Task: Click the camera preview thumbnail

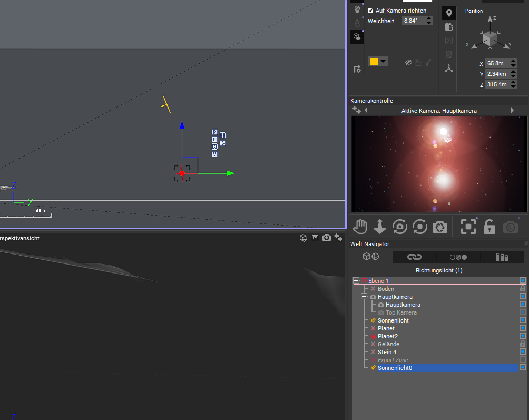Action: click(439, 164)
